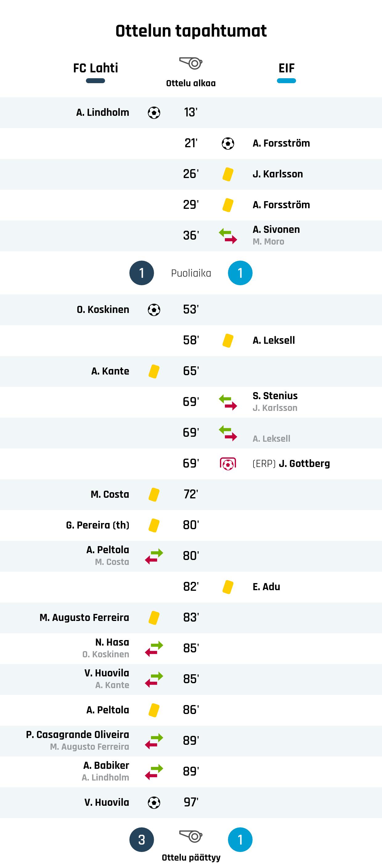Click the goal ball icon at 13'
382x868 pixels.
pyautogui.click(x=154, y=112)
